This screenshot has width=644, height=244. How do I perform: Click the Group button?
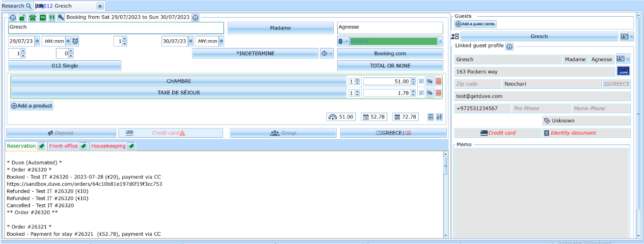point(283,133)
